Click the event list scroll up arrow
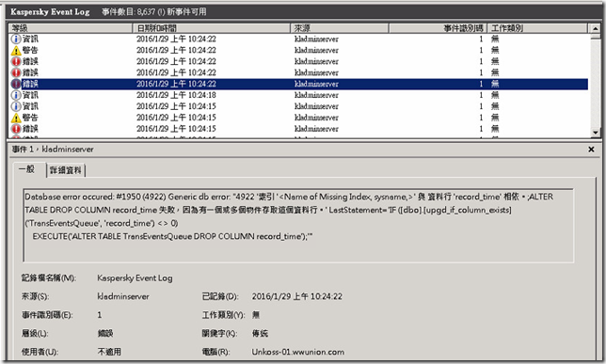 pyautogui.click(x=595, y=28)
